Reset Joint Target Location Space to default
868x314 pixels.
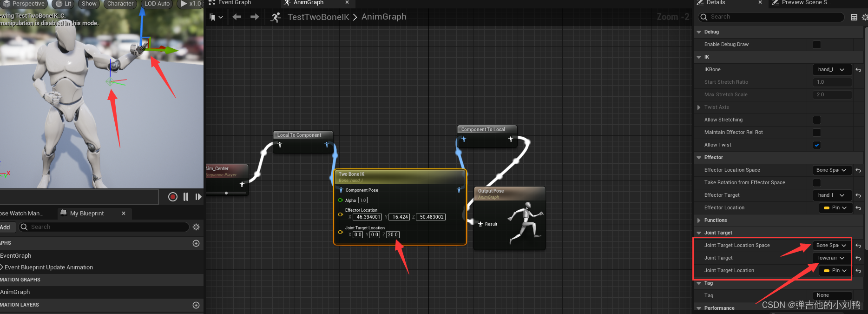point(858,246)
